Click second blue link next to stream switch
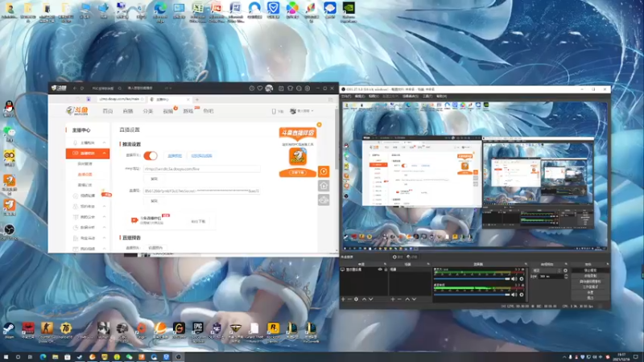644x362 pixels. pyautogui.click(x=202, y=155)
